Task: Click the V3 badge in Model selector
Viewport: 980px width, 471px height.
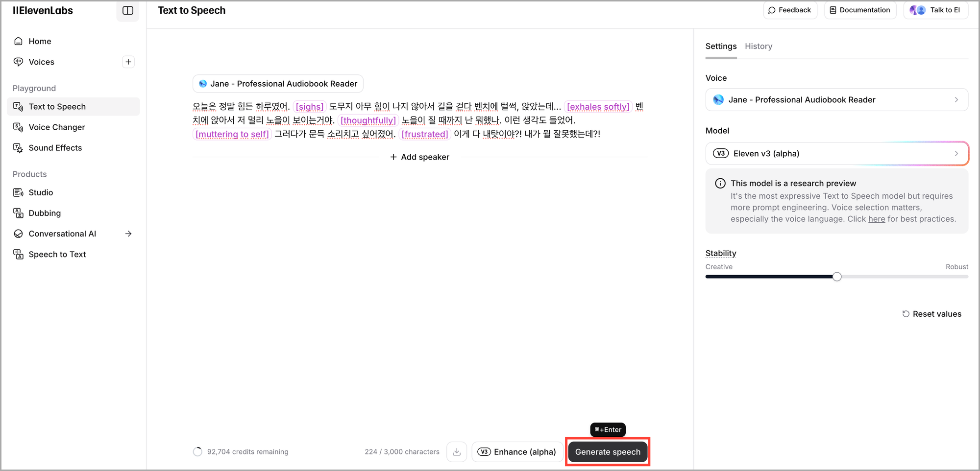Action: pos(721,153)
